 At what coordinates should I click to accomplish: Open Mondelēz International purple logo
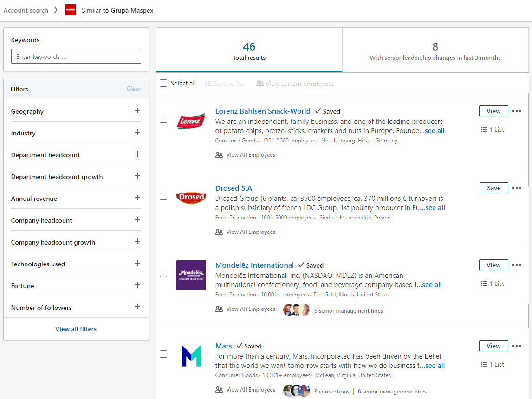click(191, 275)
